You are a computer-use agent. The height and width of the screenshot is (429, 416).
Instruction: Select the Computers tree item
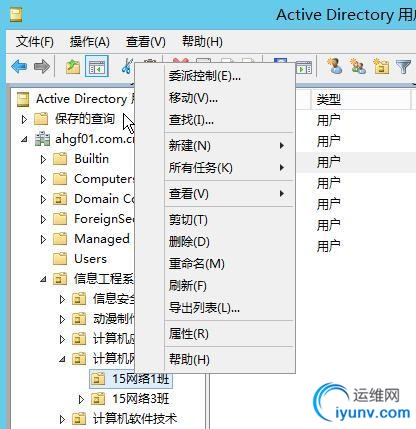tap(104, 179)
